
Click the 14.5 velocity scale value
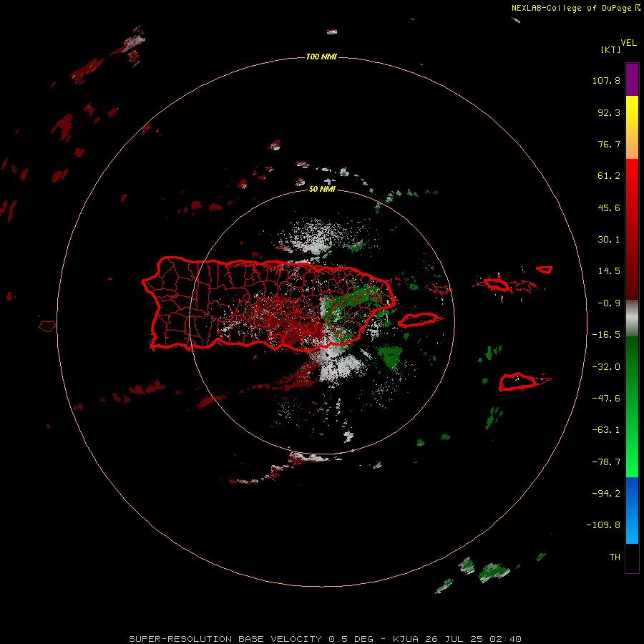(x=609, y=271)
